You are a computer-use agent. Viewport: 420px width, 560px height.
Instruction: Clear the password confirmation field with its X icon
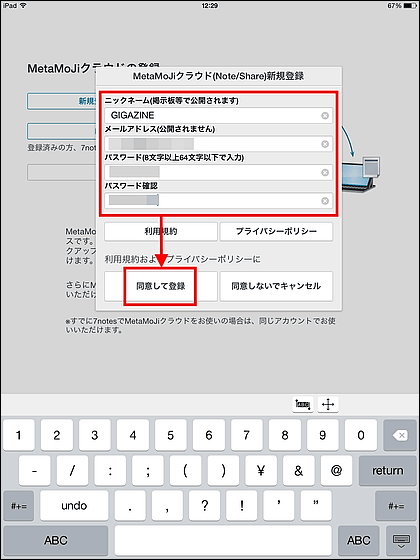[325, 201]
